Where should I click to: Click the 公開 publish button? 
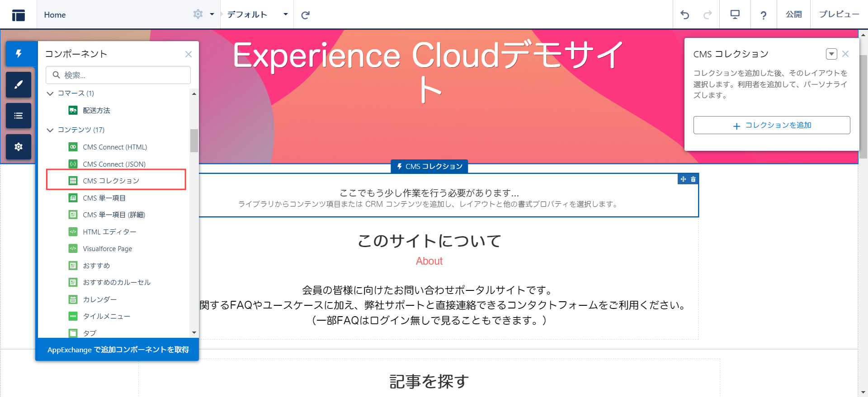point(794,14)
